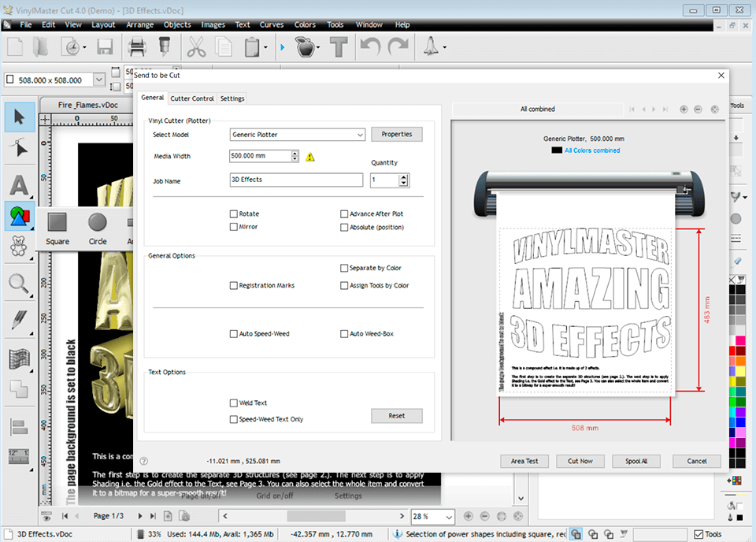The height and width of the screenshot is (542, 756).
Task: Open the Arrange menu
Action: tap(139, 24)
